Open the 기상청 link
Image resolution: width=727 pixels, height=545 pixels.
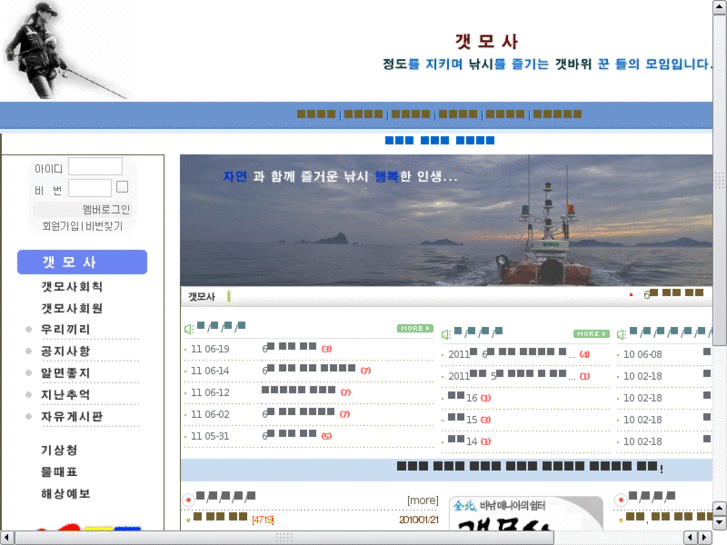click(59, 450)
